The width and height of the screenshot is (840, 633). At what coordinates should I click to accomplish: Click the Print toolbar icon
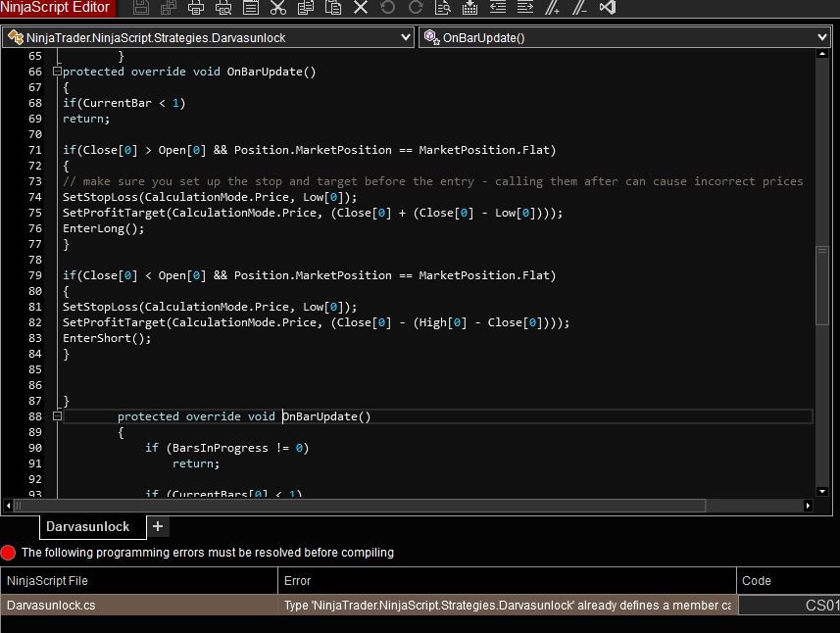pos(196,8)
